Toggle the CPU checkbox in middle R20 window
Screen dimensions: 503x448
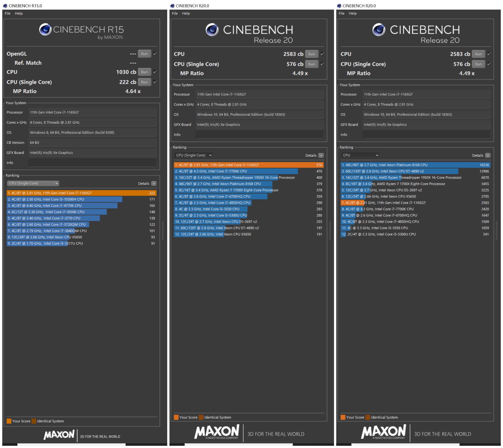coord(322,54)
